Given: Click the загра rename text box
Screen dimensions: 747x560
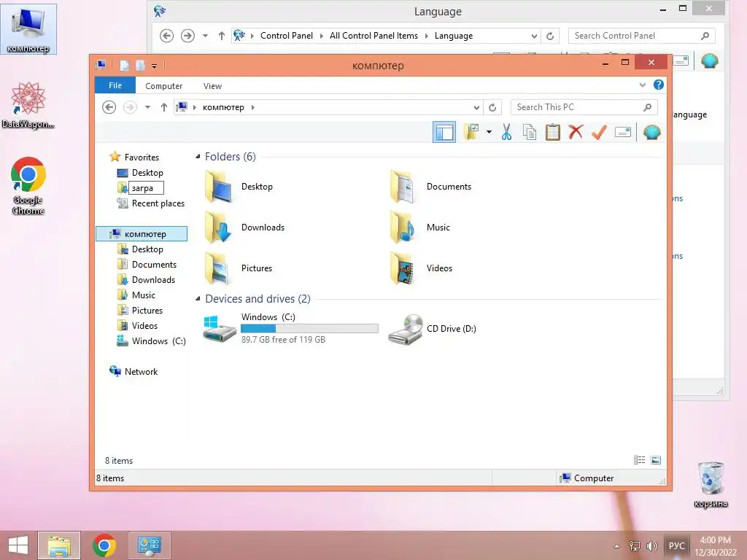Looking at the screenshot, I should tap(146, 188).
